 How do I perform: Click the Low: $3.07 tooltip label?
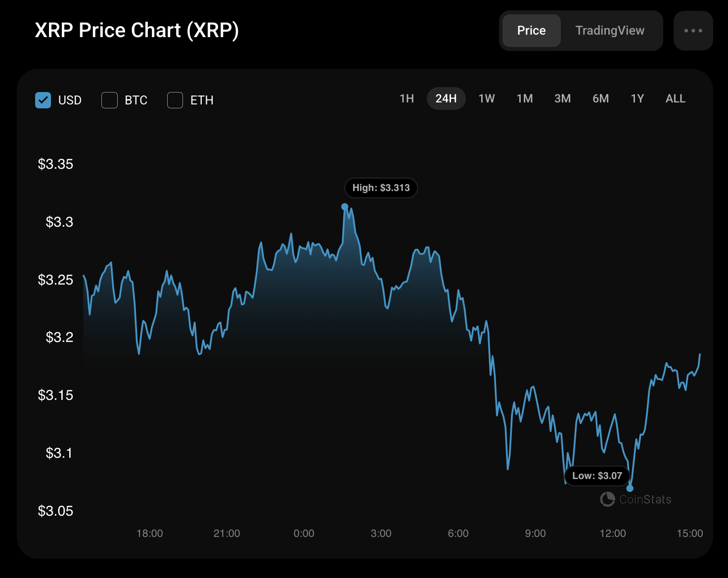point(597,476)
